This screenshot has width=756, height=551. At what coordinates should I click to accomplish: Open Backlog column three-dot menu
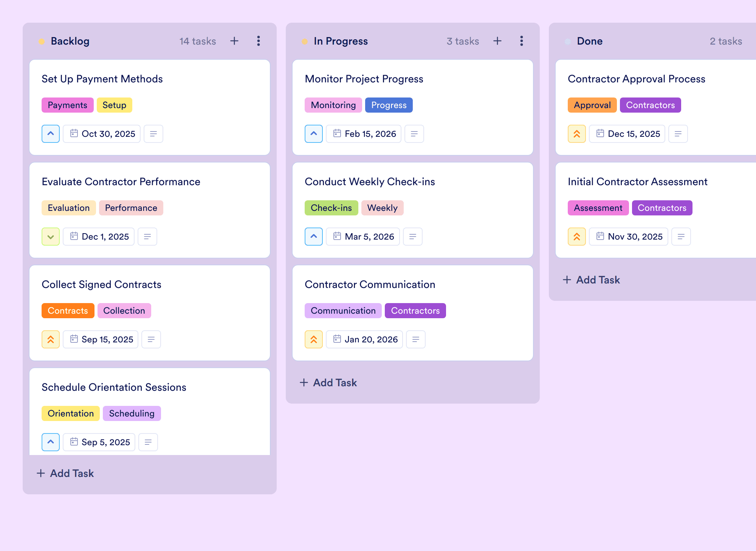point(259,41)
